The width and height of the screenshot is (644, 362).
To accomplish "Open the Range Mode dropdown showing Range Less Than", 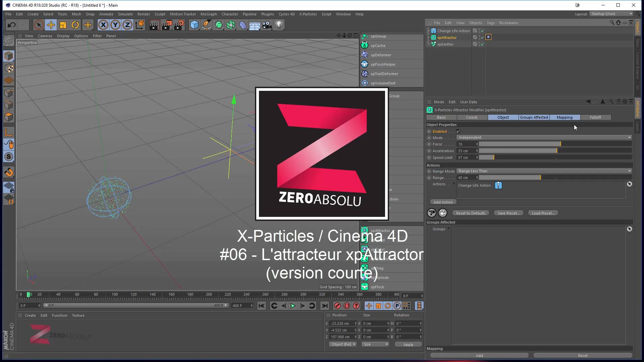I will click(543, 171).
